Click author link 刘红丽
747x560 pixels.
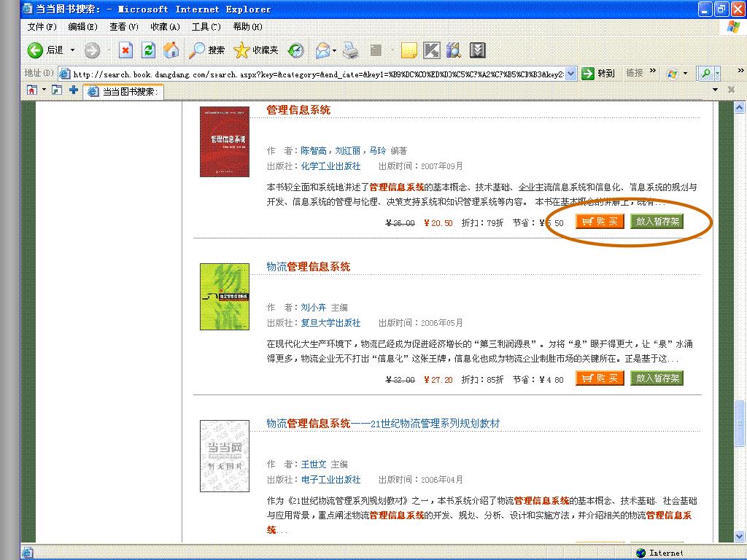tap(348, 151)
